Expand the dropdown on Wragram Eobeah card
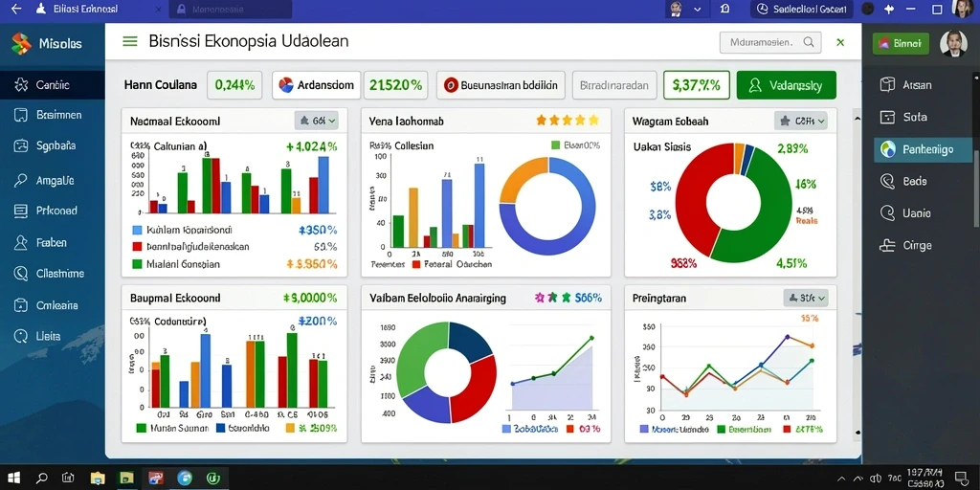This screenshot has width=980, height=490. (801, 121)
